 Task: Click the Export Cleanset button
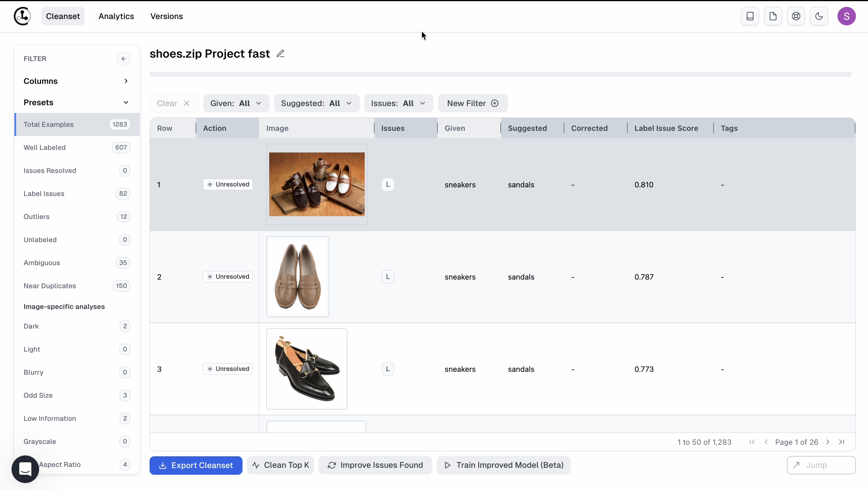196,465
